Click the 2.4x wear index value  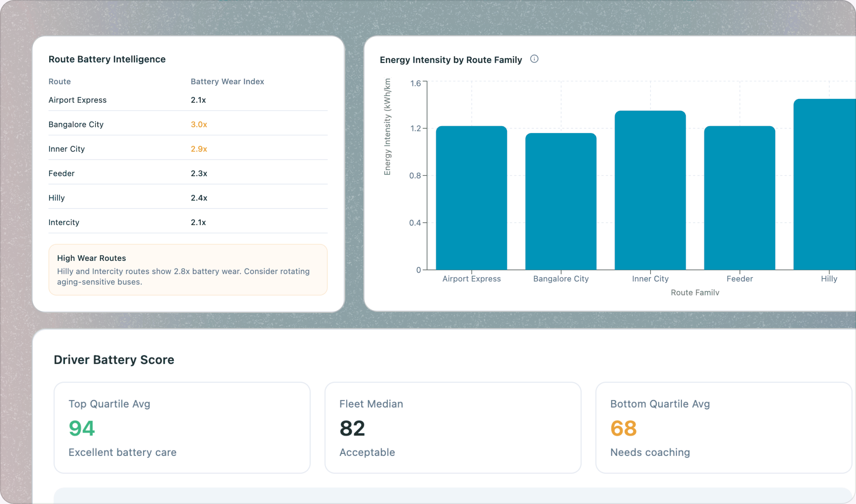click(x=199, y=198)
